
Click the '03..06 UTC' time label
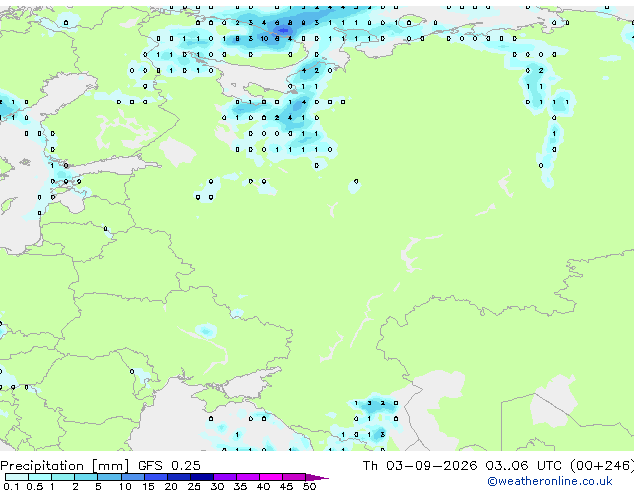point(524,466)
